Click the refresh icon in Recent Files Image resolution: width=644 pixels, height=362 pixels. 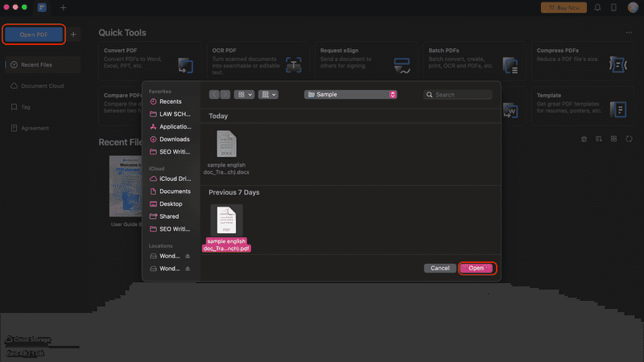point(629,138)
